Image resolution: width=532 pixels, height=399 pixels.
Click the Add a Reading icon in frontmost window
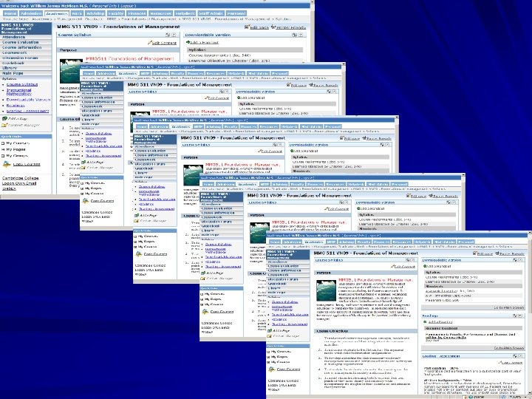(425, 321)
